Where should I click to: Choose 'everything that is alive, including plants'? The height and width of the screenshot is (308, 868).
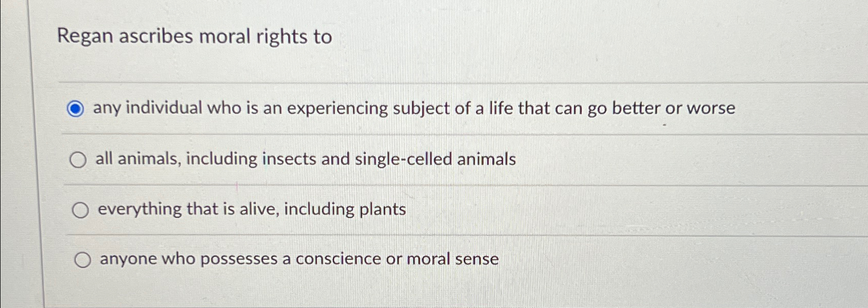[x=80, y=209]
